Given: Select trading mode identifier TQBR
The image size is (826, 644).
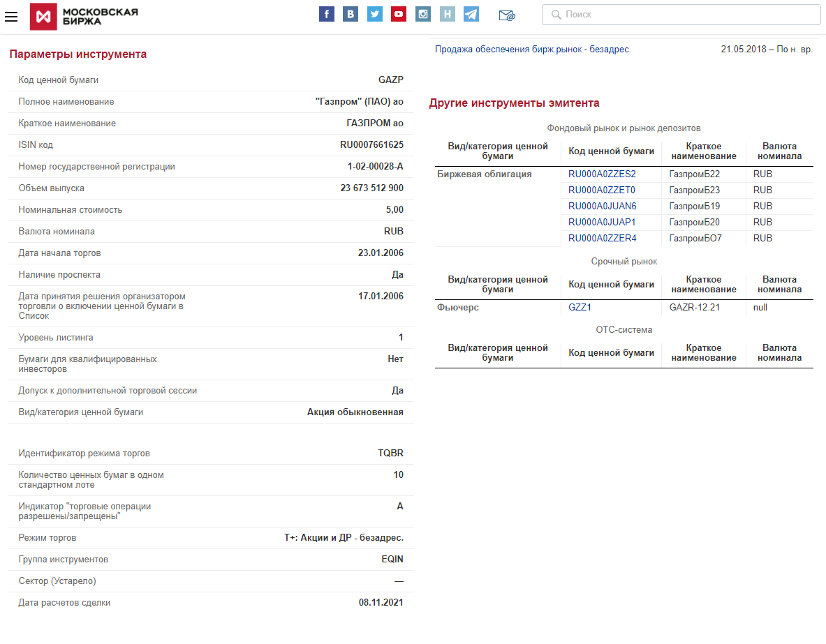Looking at the screenshot, I should (x=391, y=454).
